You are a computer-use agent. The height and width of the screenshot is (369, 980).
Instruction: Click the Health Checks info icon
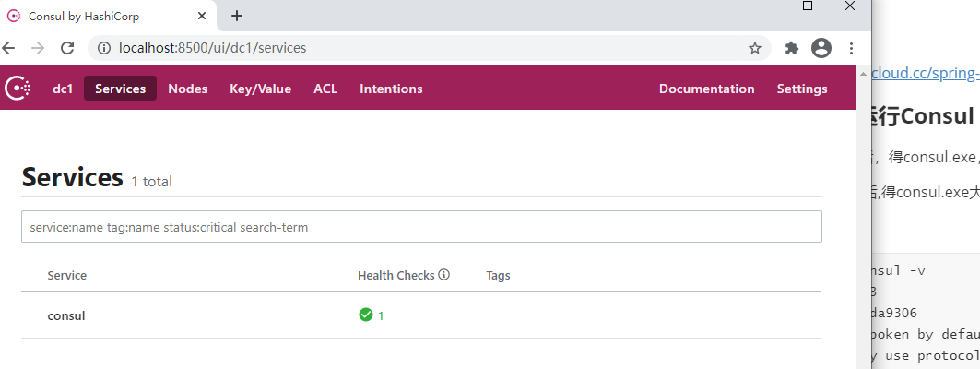click(444, 275)
